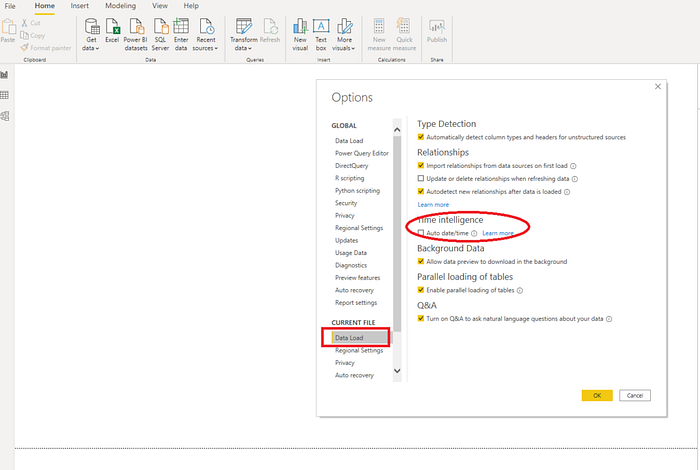
Task: Switch to the Home ribbon tab
Action: (45, 6)
